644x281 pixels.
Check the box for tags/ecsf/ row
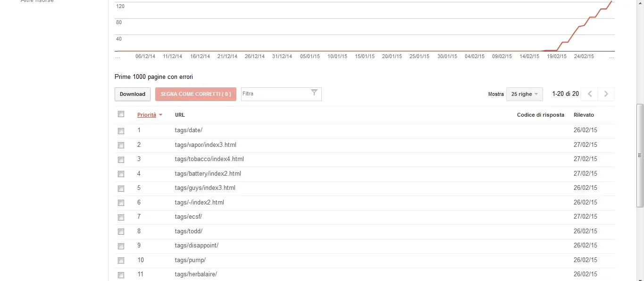click(x=121, y=217)
